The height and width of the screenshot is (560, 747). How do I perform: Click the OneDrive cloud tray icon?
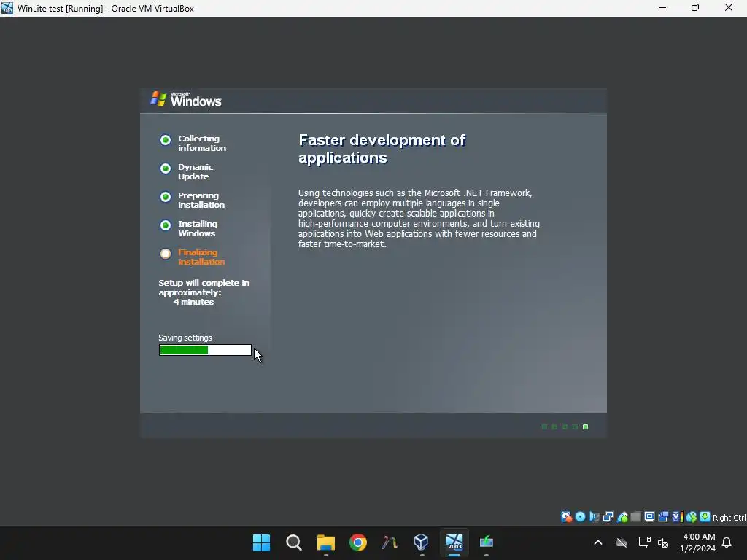click(622, 542)
